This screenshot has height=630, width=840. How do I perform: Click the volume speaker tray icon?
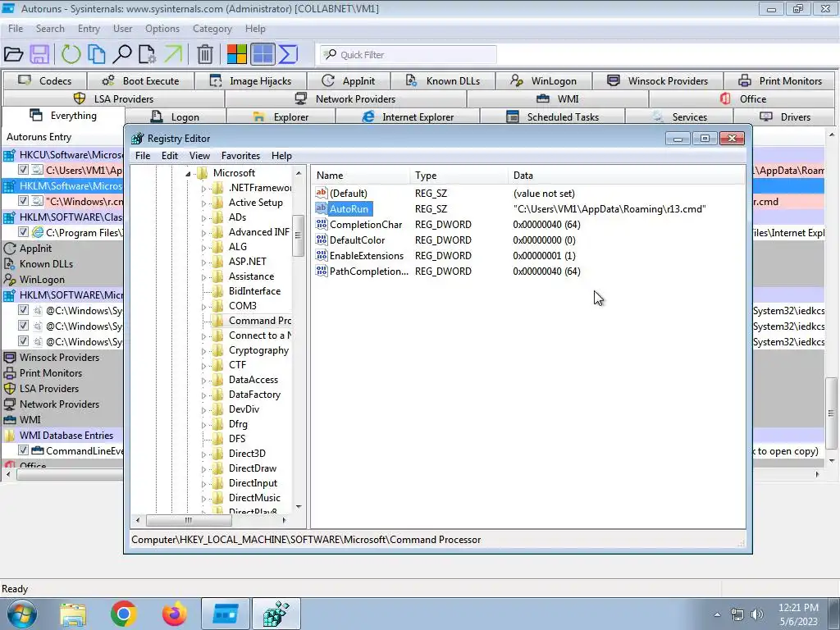(x=757, y=614)
